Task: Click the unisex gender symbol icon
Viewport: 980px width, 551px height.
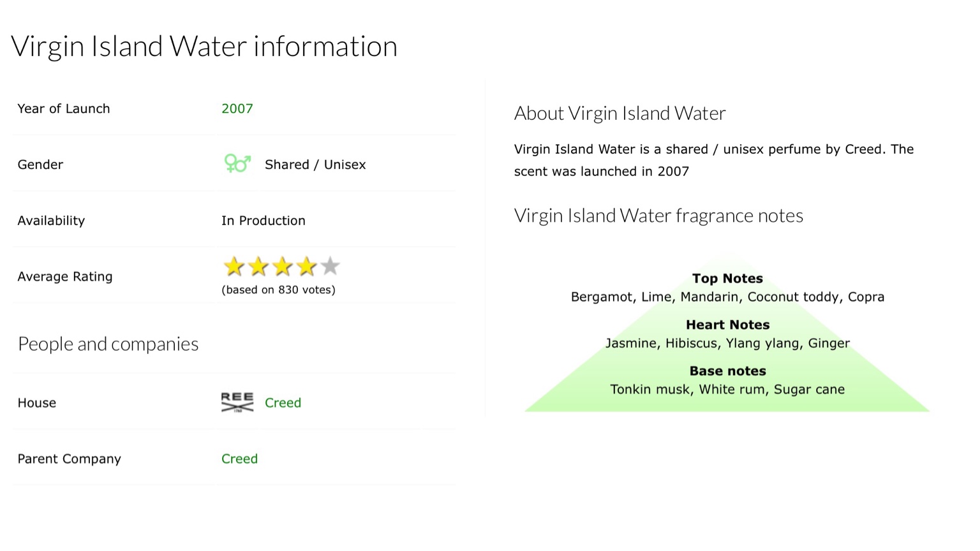Action: coord(237,164)
